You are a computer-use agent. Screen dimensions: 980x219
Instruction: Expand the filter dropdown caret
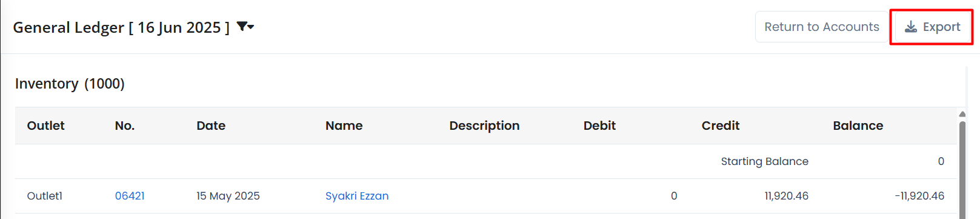pos(251,27)
